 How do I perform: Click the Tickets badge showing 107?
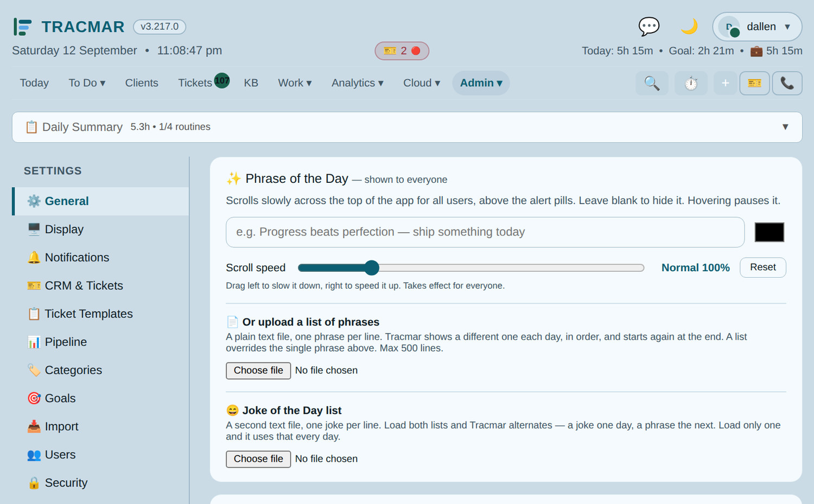222,80
